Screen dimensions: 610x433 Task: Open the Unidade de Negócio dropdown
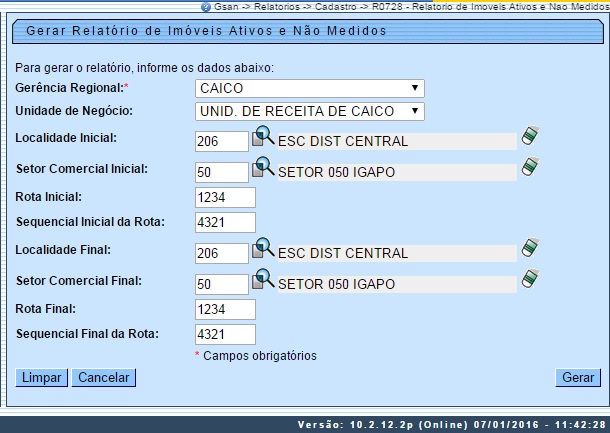click(309, 111)
